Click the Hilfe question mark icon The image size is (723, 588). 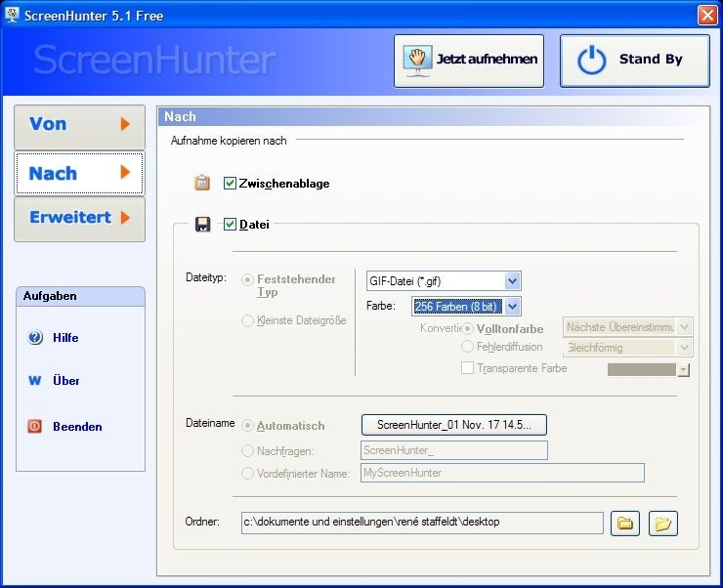[35, 337]
